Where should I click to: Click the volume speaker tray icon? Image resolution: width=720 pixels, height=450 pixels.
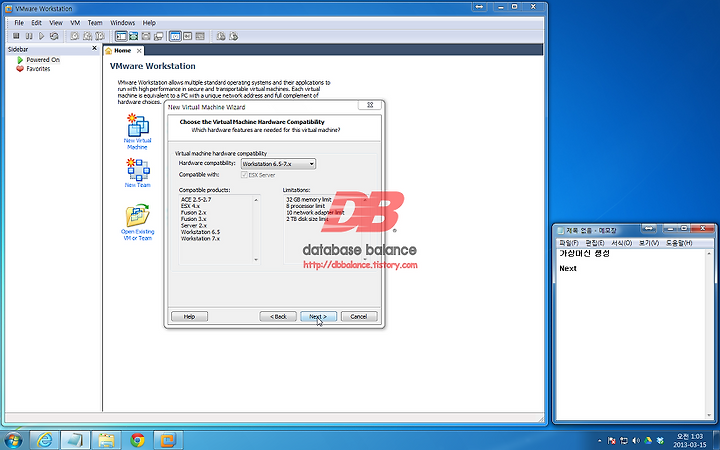point(636,440)
